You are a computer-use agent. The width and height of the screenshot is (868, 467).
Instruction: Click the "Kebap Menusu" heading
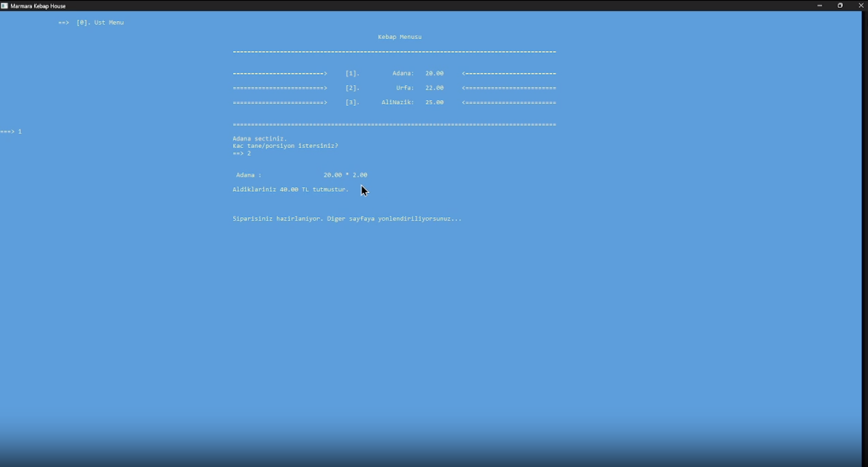click(x=400, y=37)
